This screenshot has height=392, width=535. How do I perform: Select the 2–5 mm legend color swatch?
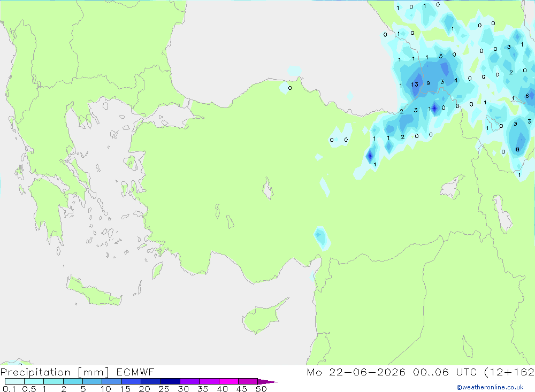[73, 381]
